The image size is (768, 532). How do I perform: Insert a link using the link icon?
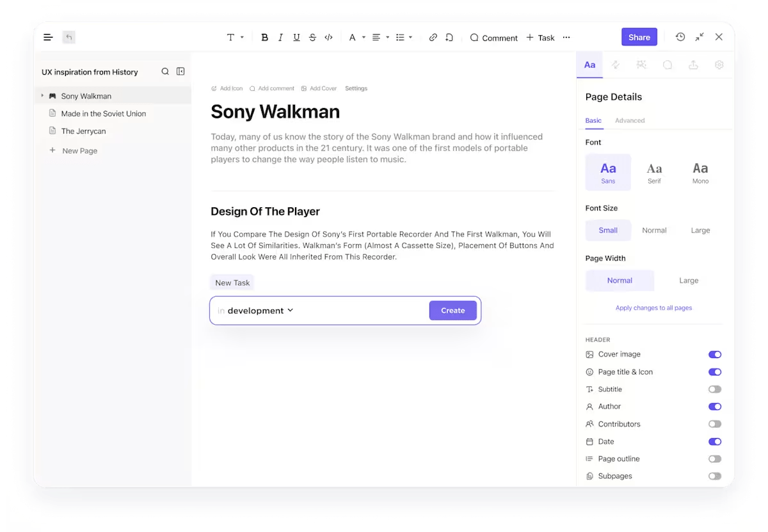click(433, 37)
